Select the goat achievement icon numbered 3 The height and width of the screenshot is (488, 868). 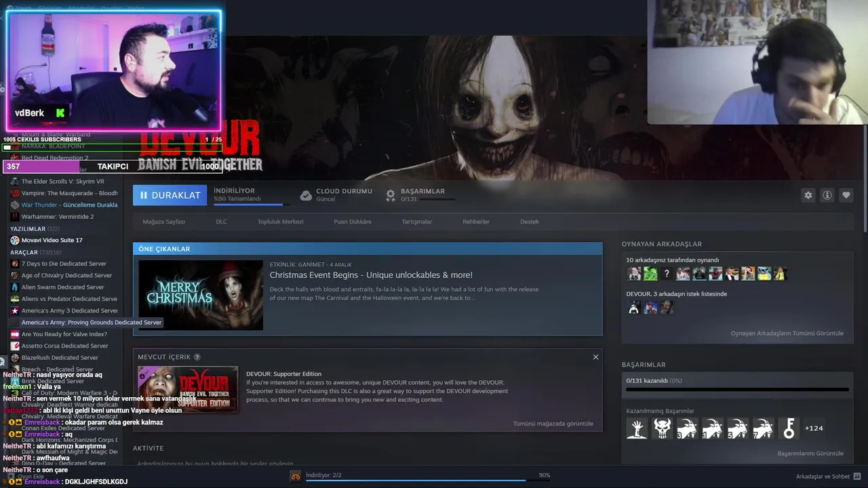[687, 428]
